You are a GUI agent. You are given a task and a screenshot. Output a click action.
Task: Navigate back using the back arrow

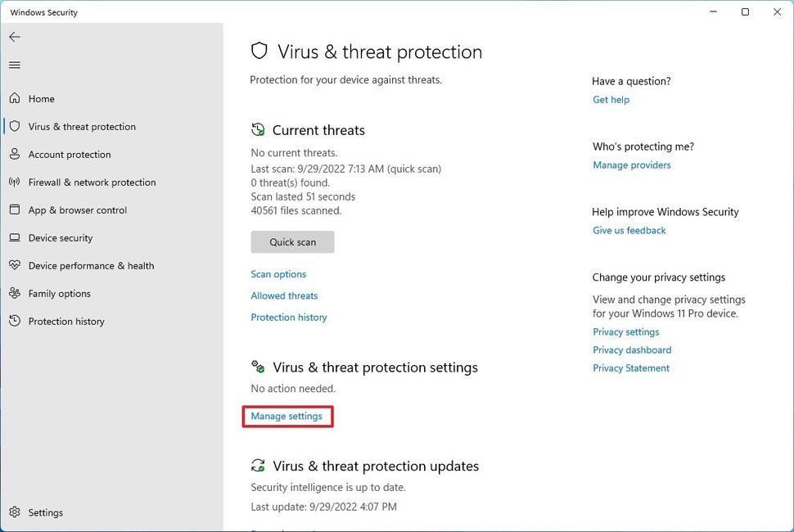tap(14, 36)
